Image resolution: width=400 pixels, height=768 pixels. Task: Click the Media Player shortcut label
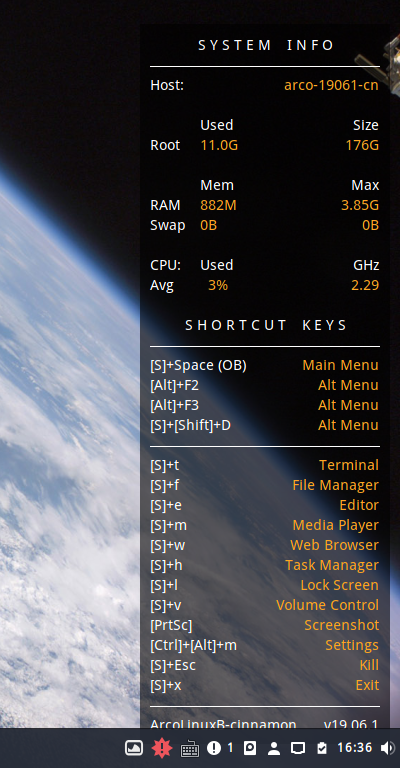pyautogui.click(x=336, y=526)
